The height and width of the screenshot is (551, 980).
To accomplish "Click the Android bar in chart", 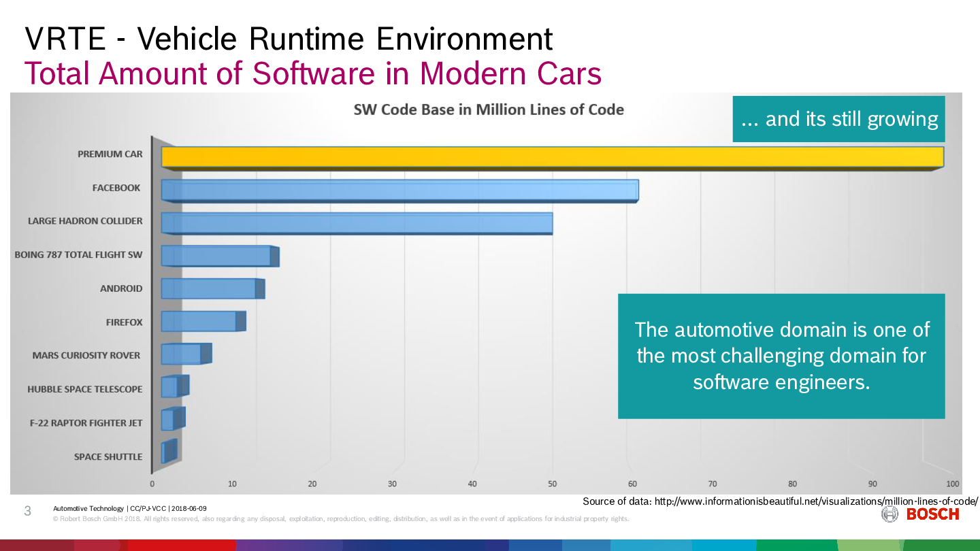I will click(212, 289).
